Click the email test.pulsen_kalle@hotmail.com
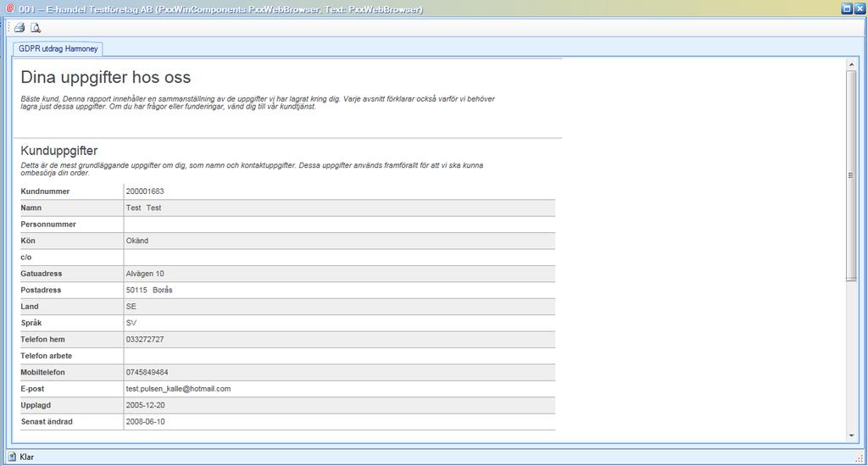Viewport: 868px width, 466px height. tap(178, 389)
